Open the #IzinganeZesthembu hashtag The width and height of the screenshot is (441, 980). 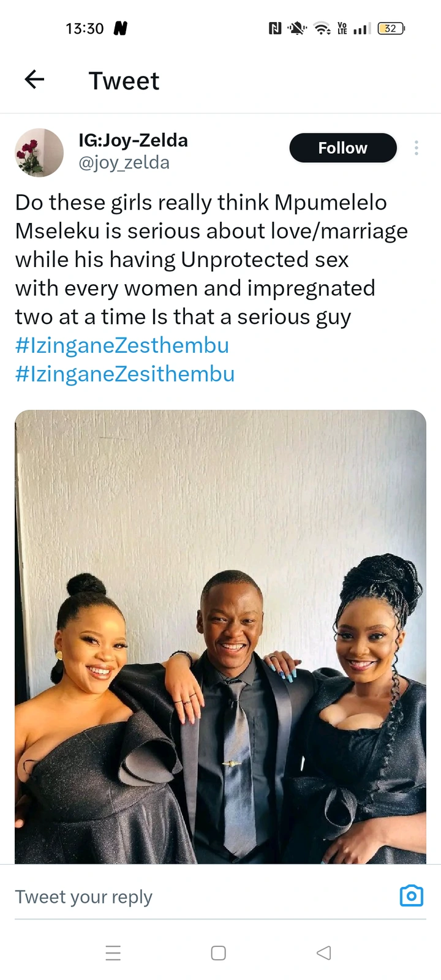coord(122,345)
